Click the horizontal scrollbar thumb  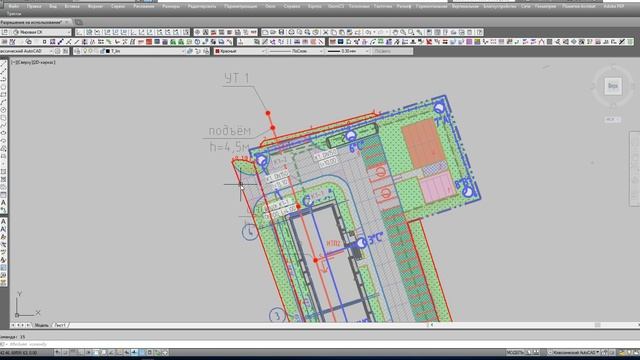click(x=597, y=325)
